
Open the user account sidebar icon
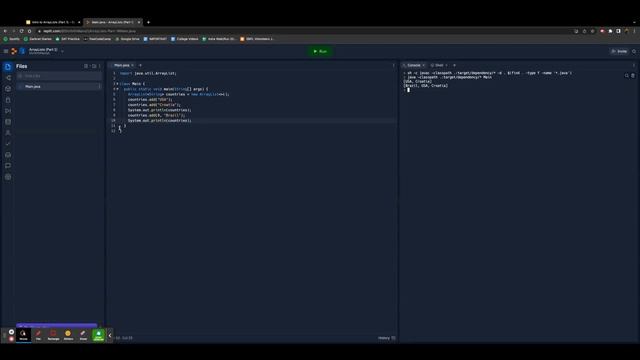(x=8, y=133)
